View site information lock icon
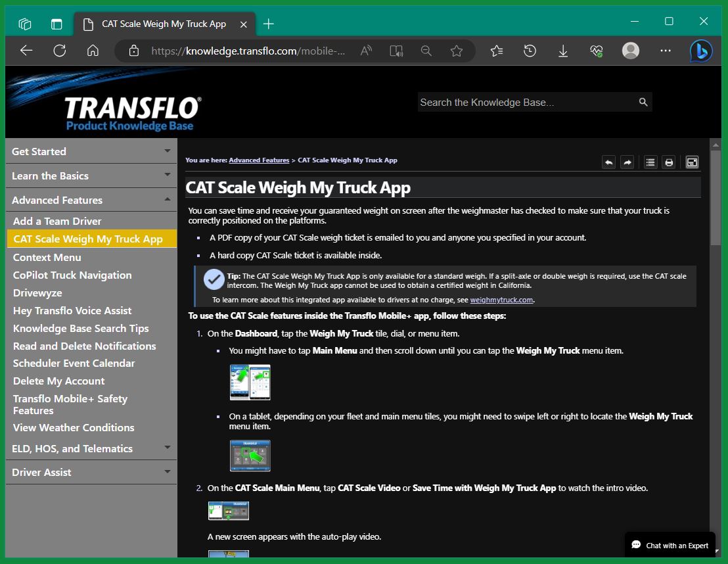 [134, 51]
